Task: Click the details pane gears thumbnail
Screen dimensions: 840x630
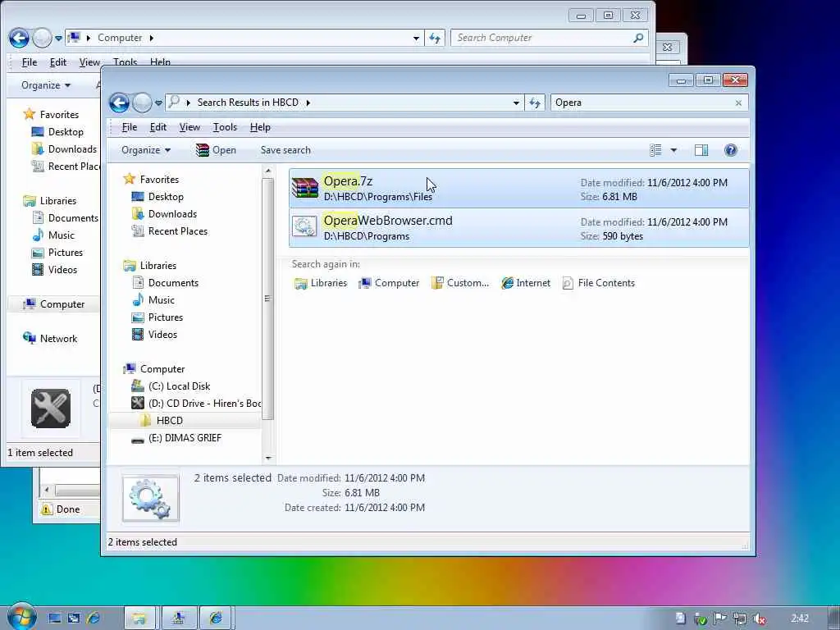Action: pos(151,498)
